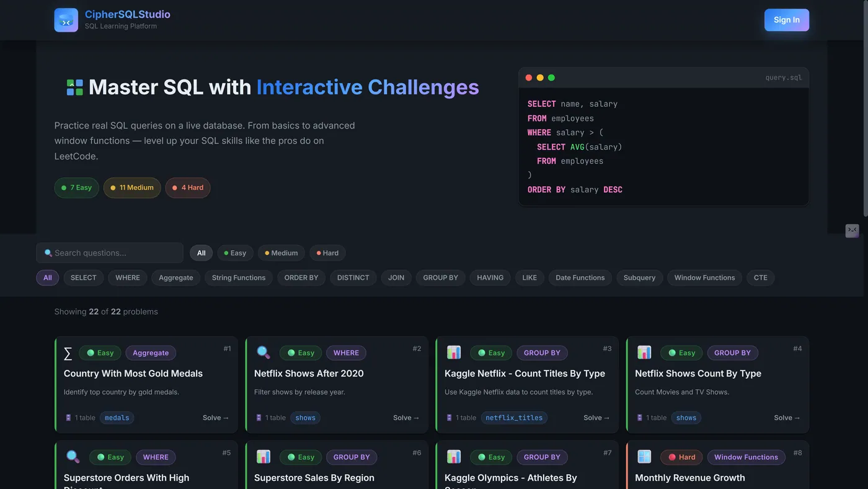Choose the CTE topic filter
Image resolution: width=868 pixels, height=489 pixels.
[761, 277]
